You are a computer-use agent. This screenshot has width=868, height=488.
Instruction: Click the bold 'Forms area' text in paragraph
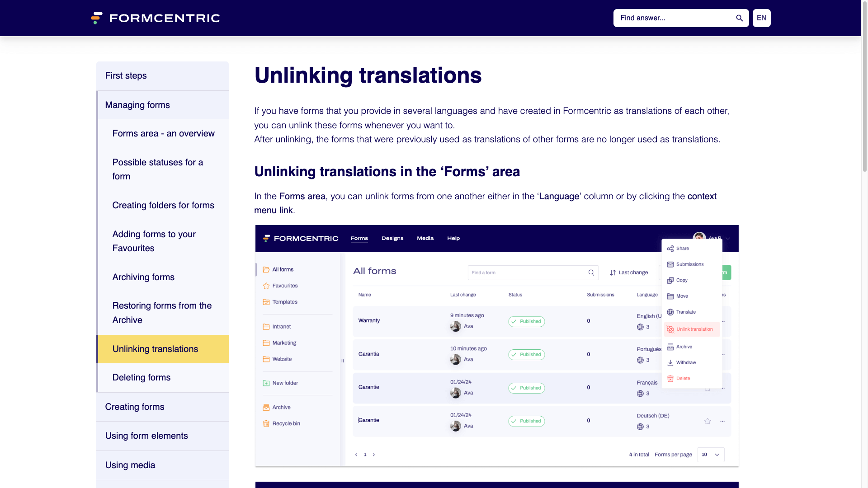[x=302, y=197]
